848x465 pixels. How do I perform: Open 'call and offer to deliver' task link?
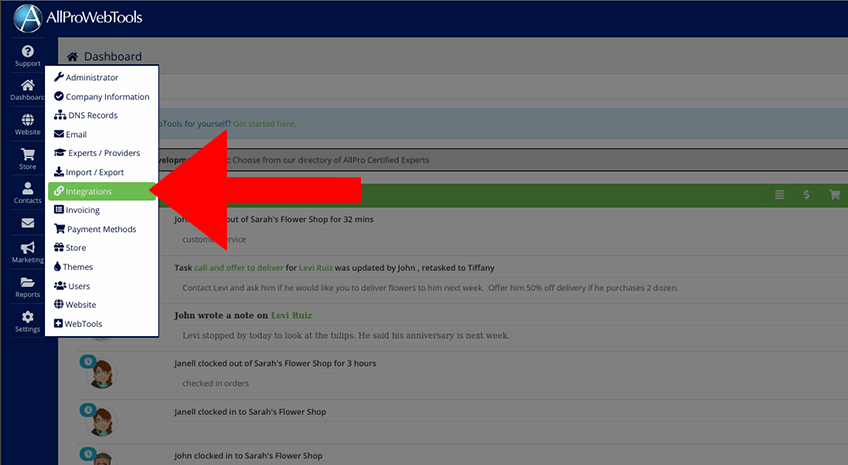(x=238, y=268)
